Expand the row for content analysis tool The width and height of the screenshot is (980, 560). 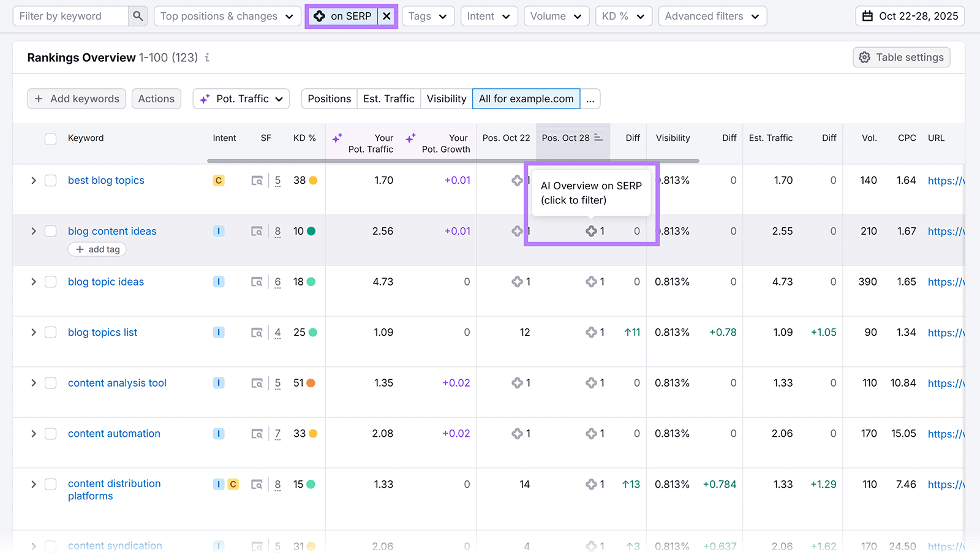[x=34, y=382]
